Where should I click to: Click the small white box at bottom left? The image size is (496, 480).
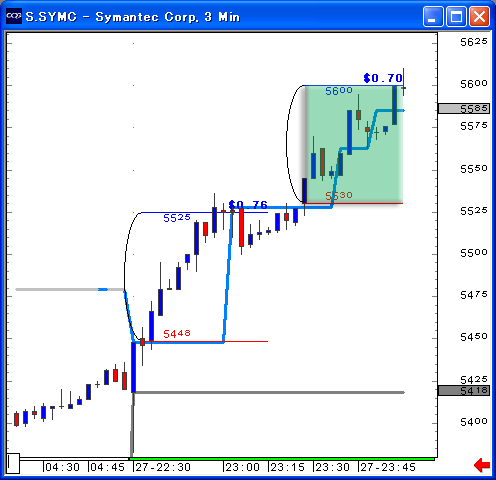tap(13, 463)
